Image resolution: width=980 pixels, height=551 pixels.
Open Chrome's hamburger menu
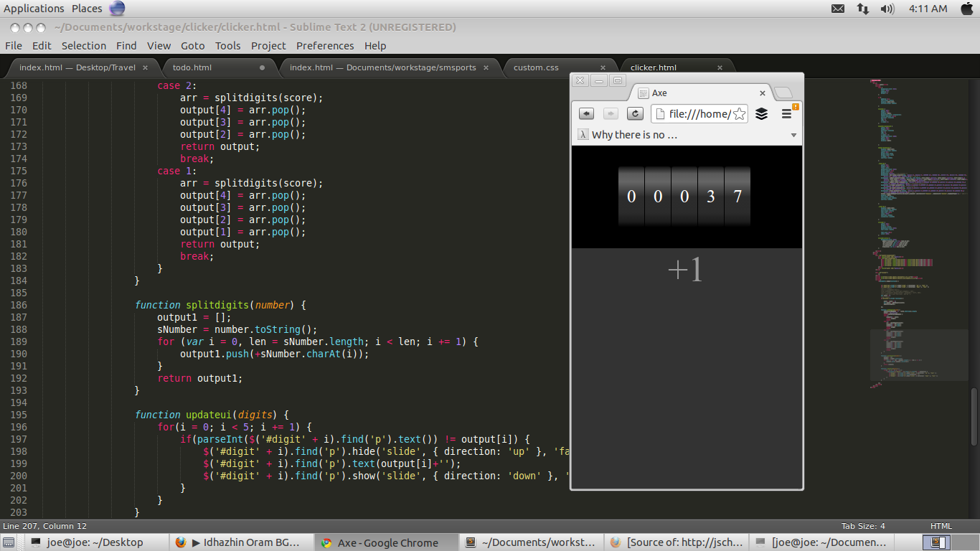pyautogui.click(x=786, y=113)
